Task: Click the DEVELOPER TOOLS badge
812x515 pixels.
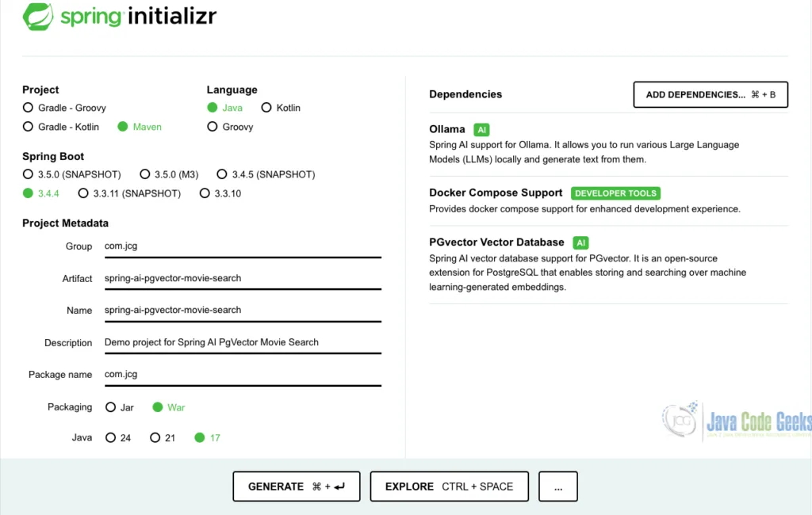Action: (x=615, y=193)
